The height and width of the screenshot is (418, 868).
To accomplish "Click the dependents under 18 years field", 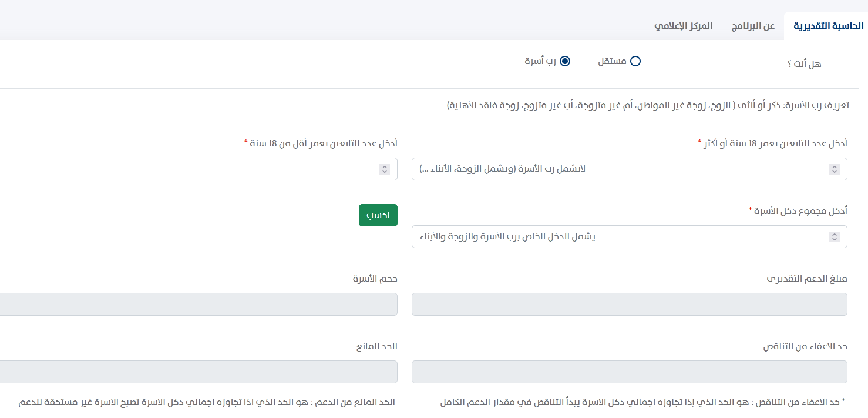I will 199,169.
